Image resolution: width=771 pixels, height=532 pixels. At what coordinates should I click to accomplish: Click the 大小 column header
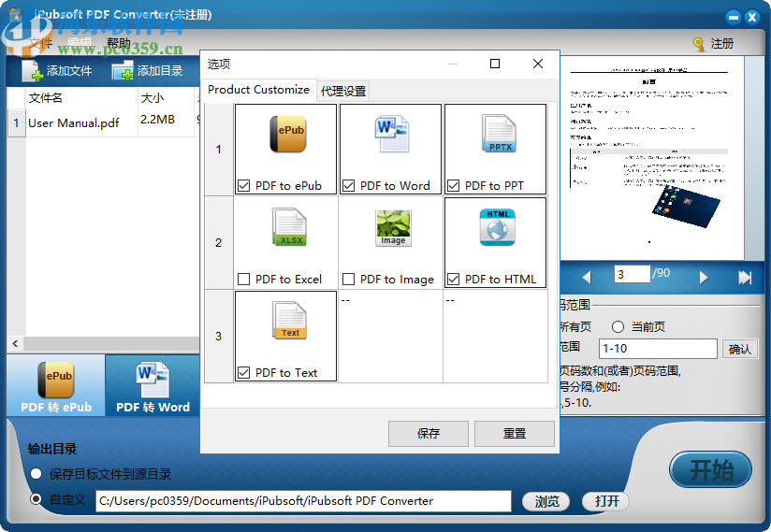[167, 98]
